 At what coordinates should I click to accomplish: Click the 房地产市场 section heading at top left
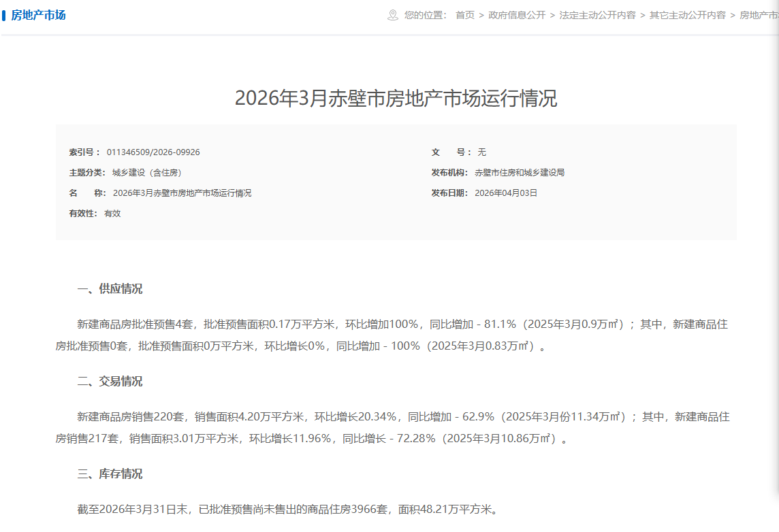(39, 15)
